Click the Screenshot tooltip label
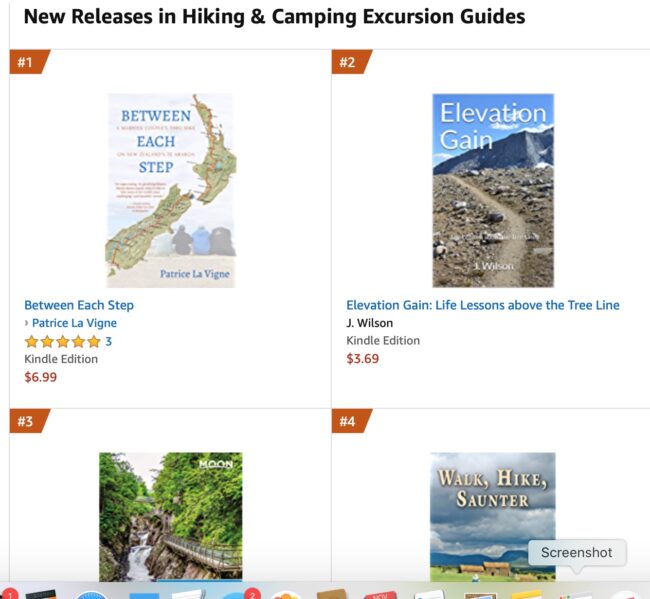This screenshot has width=650, height=599. [577, 553]
